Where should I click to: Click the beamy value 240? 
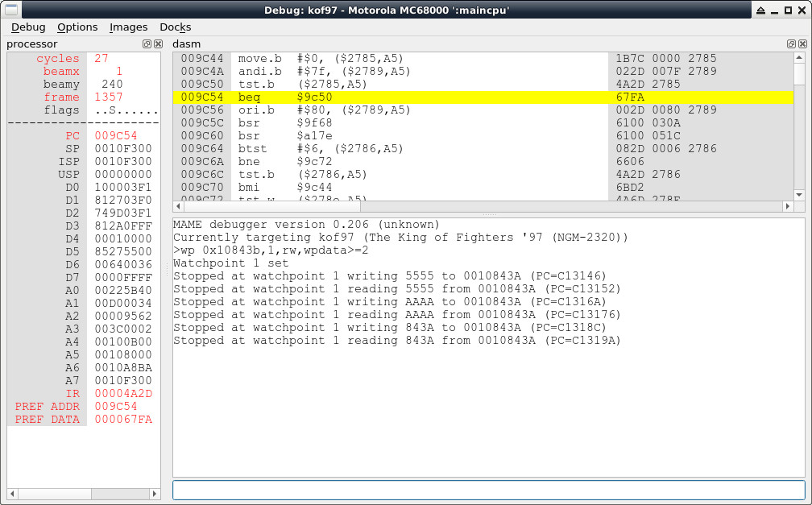coord(112,84)
